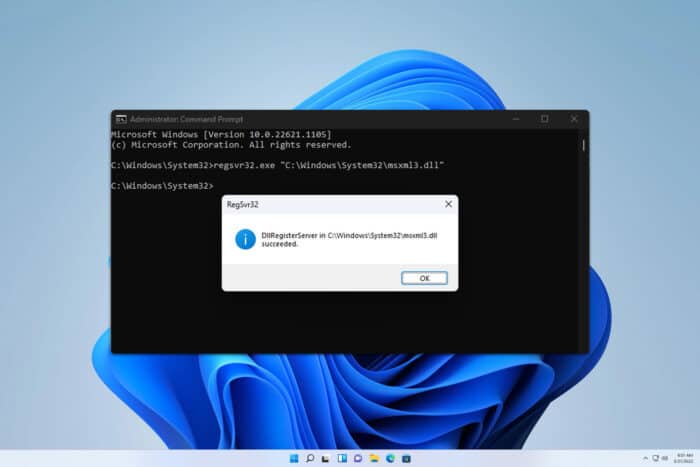Click the volume icon in system tray
Screen dimensions: 700x467
tap(665, 459)
